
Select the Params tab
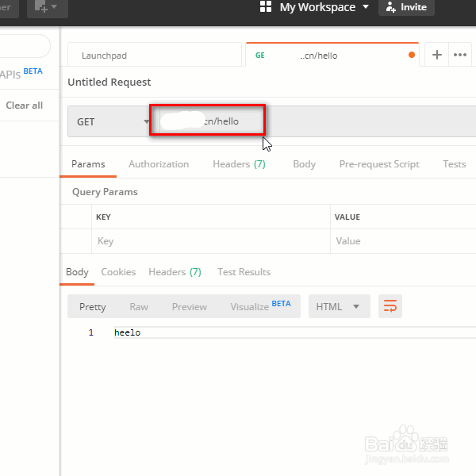point(88,164)
